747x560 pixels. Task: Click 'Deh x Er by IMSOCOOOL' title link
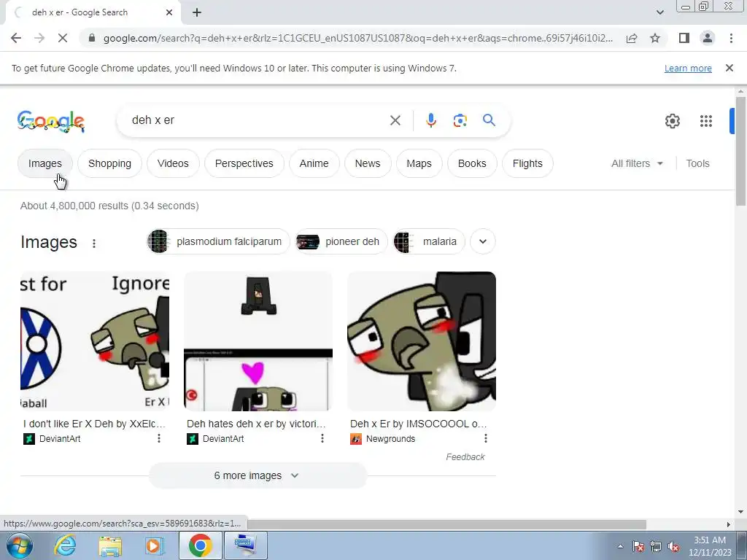[418, 424]
